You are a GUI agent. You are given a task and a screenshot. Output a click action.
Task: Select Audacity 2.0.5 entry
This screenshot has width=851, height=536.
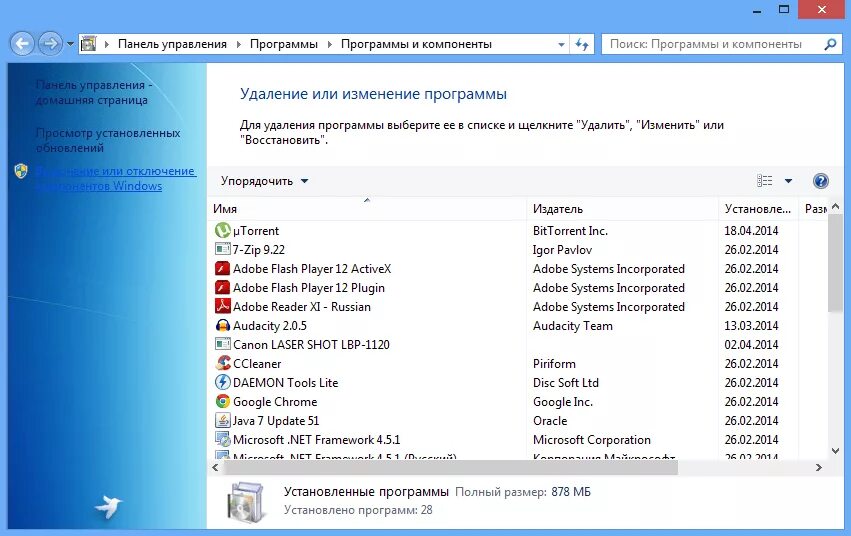click(270, 326)
